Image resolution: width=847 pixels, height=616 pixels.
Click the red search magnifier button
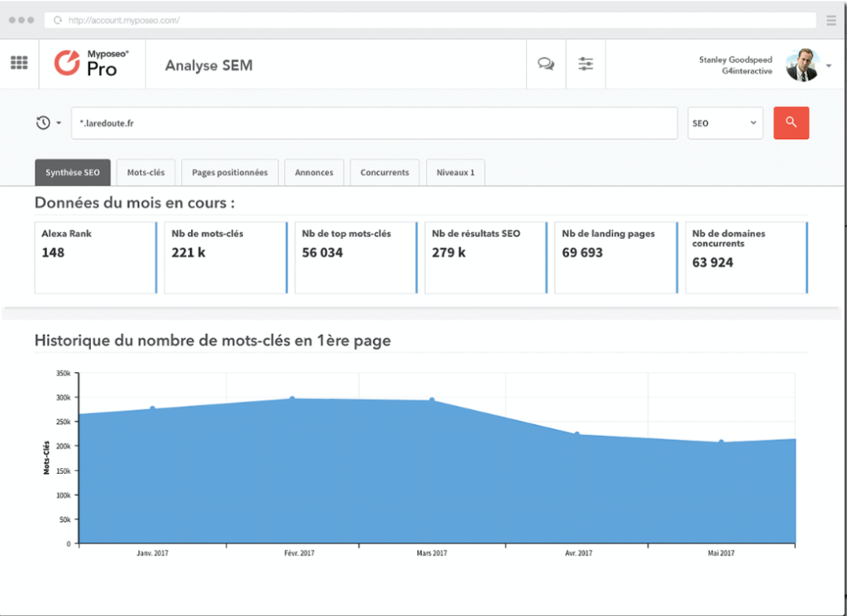[791, 122]
